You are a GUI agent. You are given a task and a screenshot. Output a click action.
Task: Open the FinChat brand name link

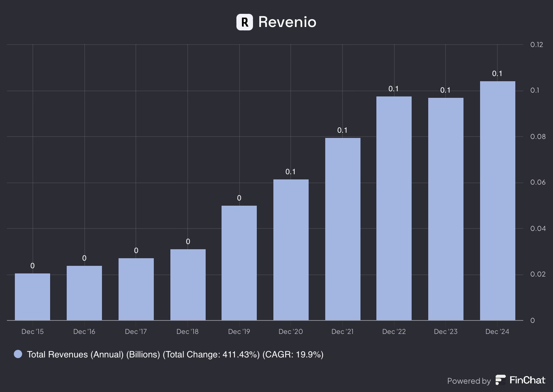(x=527, y=380)
